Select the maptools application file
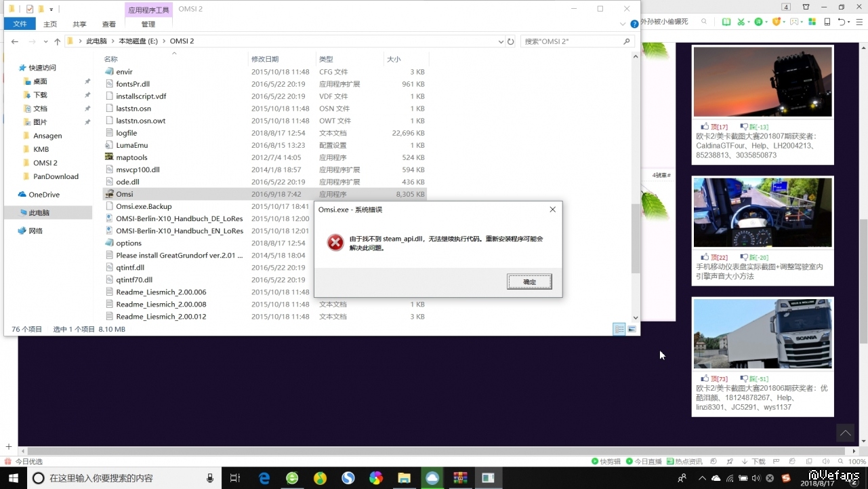868x489 pixels. (x=131, y=157)
